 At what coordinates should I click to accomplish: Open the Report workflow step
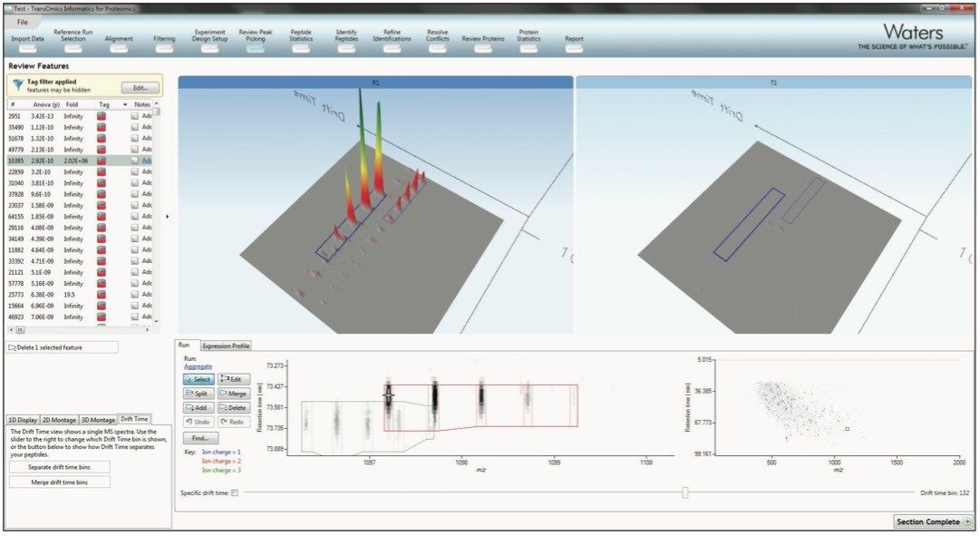pyautogui.click(x=575, y=43)
